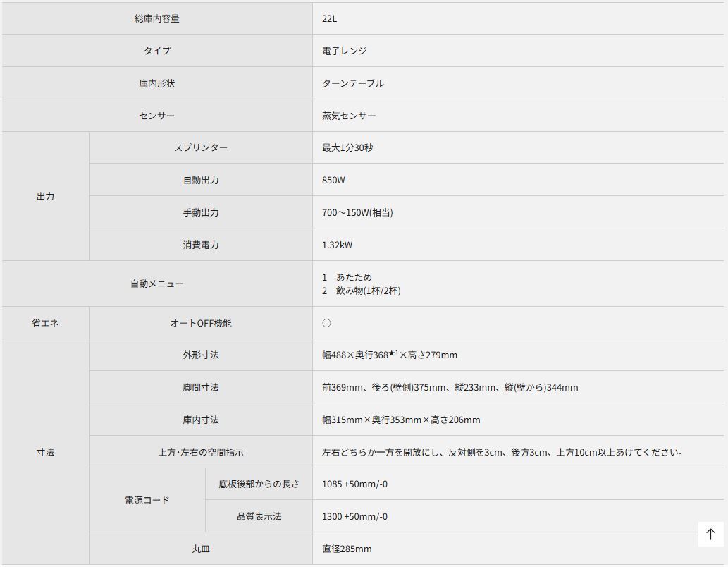Image resolution: width=728 pixels, height=567 pixels.
Task: Click the センサー row label
Action: coord(157,115)
